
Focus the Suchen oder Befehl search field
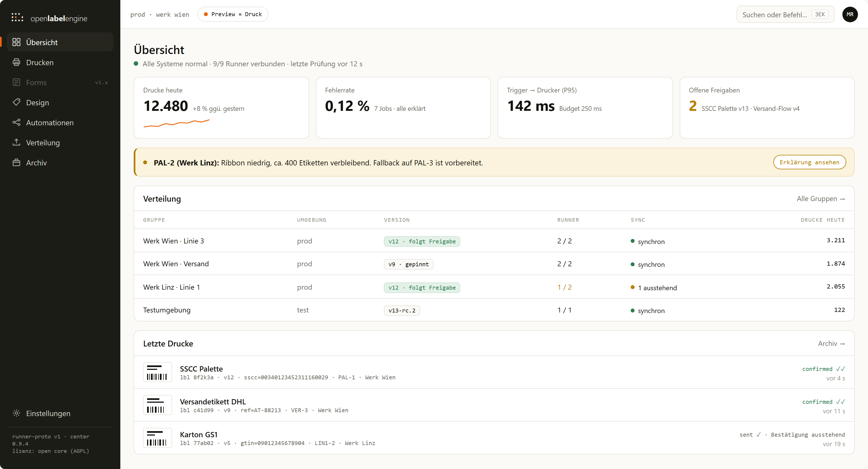(x=785, y=14)
